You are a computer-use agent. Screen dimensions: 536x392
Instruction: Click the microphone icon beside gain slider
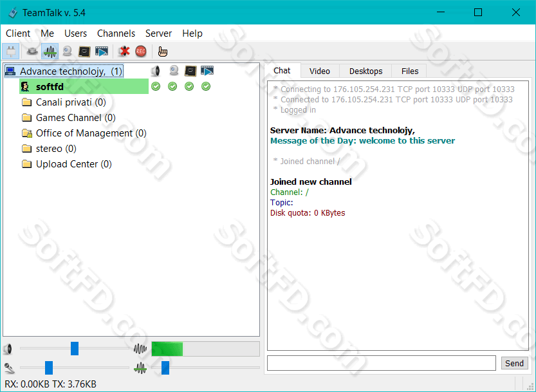pos(9,368)
